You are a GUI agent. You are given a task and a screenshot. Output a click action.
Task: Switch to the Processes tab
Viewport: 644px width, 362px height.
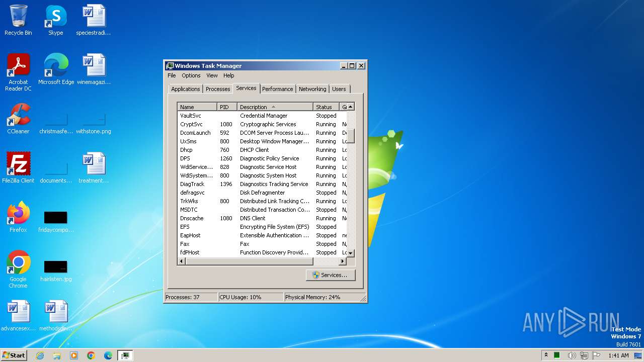218,89
